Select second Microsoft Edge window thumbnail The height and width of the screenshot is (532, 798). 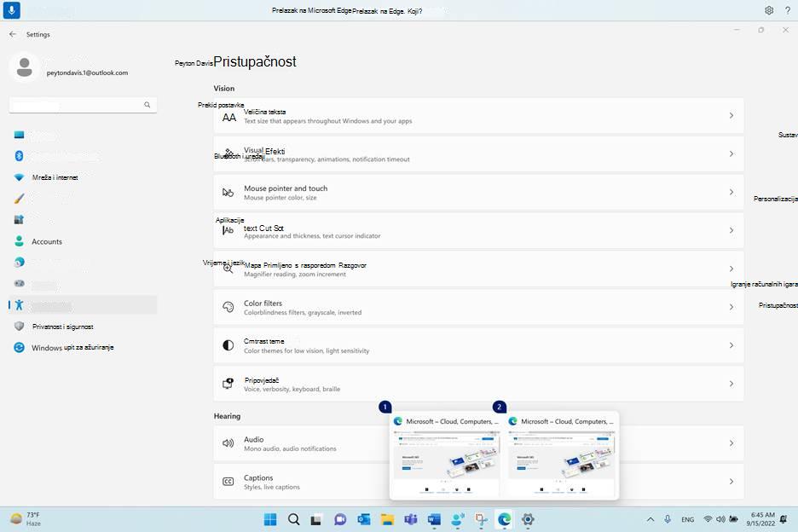point(561,456)
